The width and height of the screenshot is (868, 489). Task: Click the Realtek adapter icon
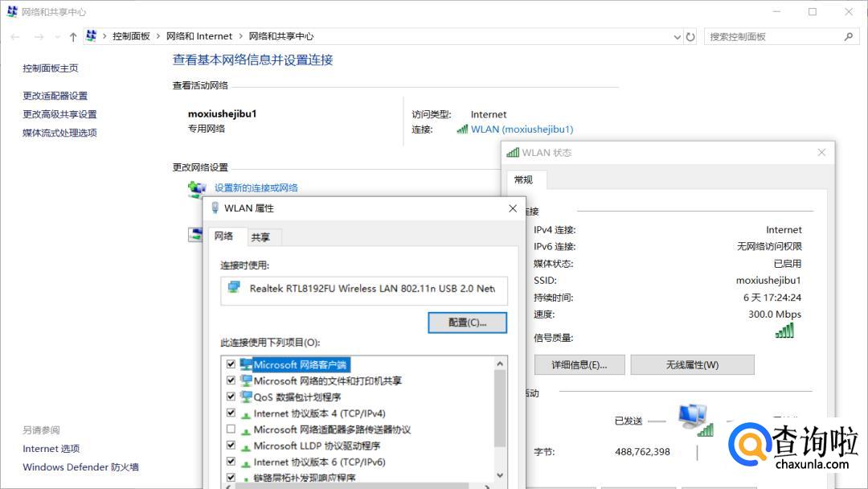point(234,287)
